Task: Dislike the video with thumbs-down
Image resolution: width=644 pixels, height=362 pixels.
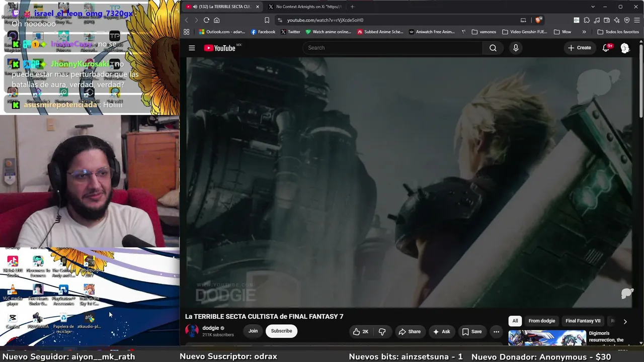Action: [x=382, y=331]
